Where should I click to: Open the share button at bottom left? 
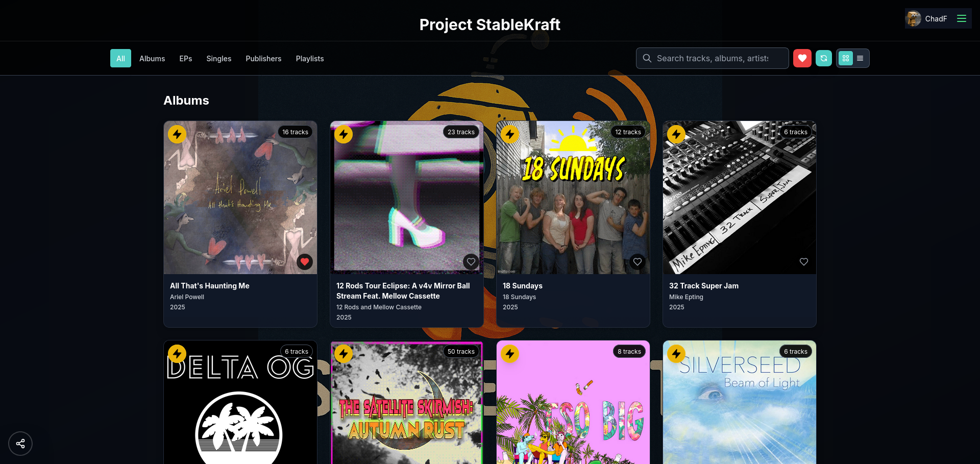point(20,444)
